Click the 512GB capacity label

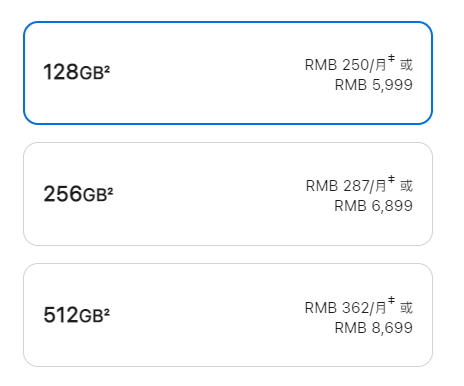click(74, 315)
